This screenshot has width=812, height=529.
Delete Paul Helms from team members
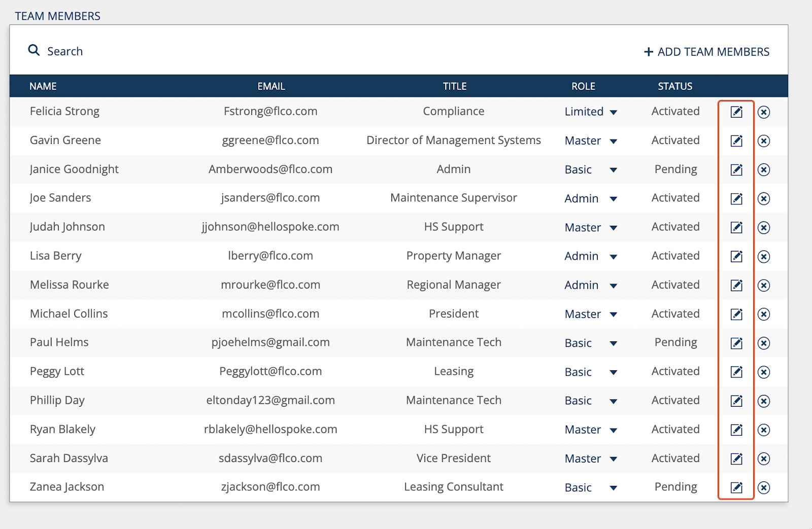point(764,343)
